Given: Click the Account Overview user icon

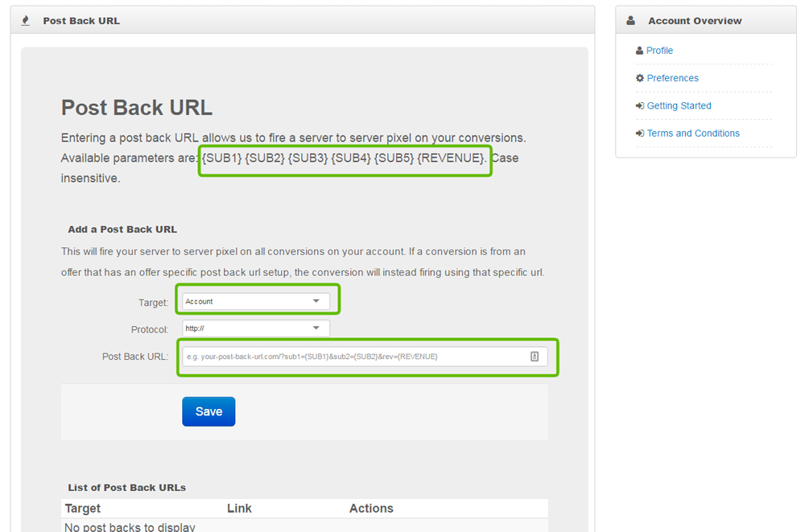Looking at the screenshot, I should click(631, 21).
